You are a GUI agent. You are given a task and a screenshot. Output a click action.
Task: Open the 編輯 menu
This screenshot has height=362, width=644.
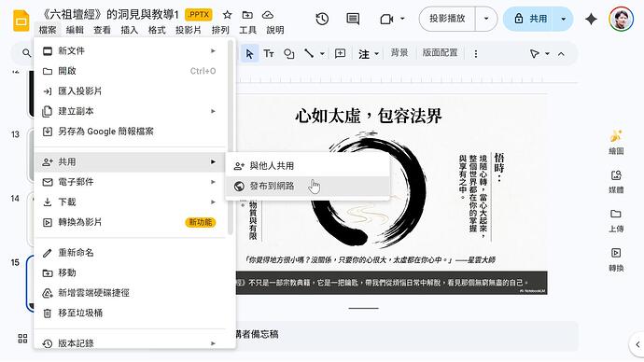[x=75, y=30]
